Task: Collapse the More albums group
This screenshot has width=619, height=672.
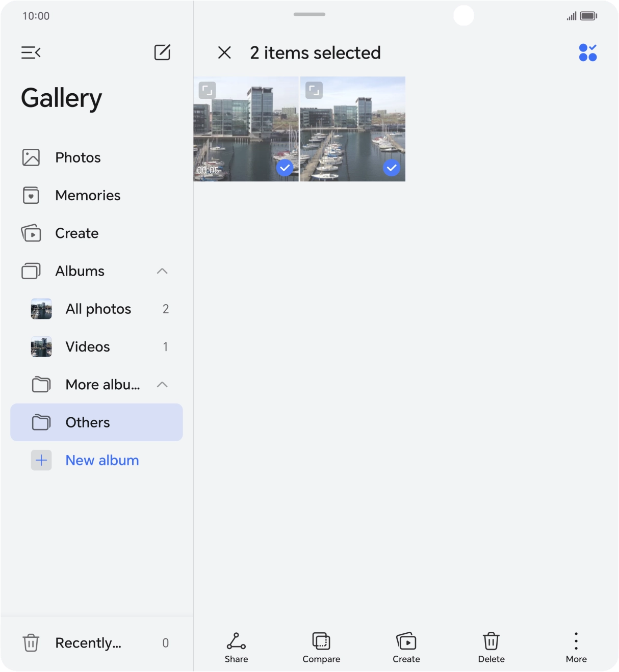Action: (162, 385)
